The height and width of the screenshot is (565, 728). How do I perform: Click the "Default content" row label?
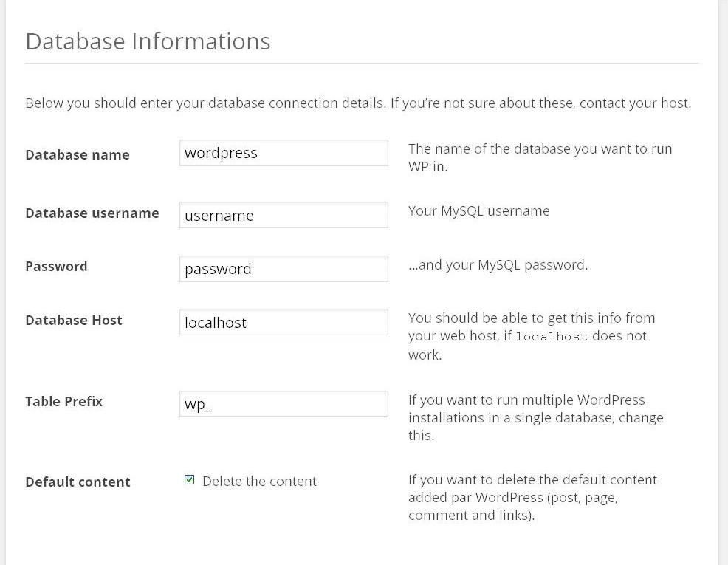pos(78,482)
